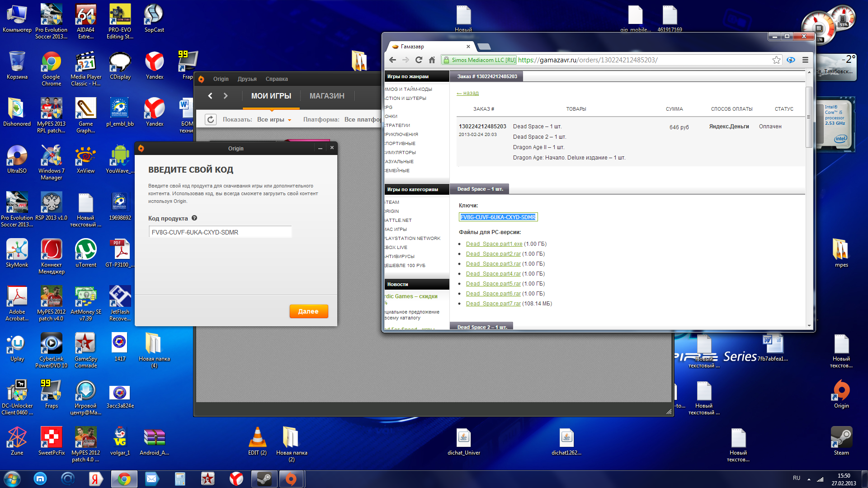Click the calculator taskbar icon

[x=180, y=479]
